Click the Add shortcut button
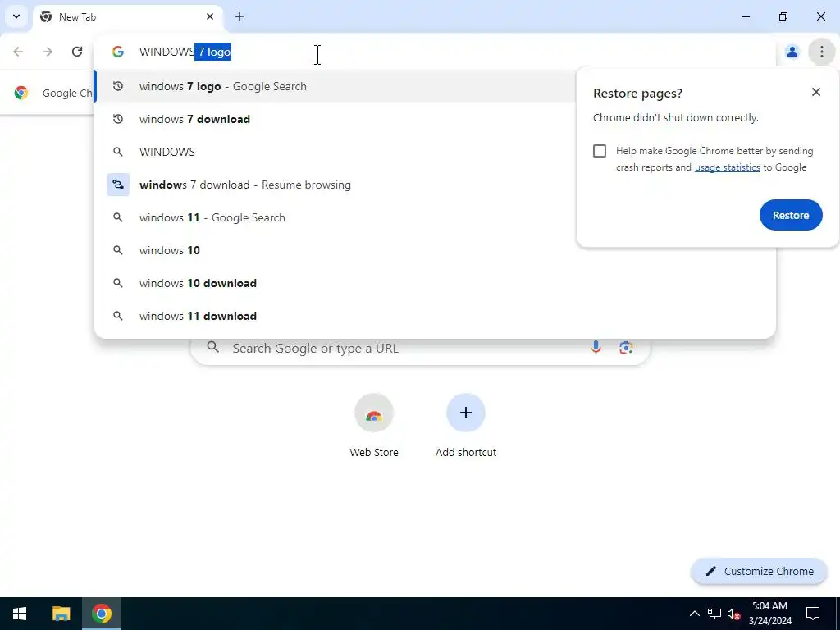 [466, 426]
